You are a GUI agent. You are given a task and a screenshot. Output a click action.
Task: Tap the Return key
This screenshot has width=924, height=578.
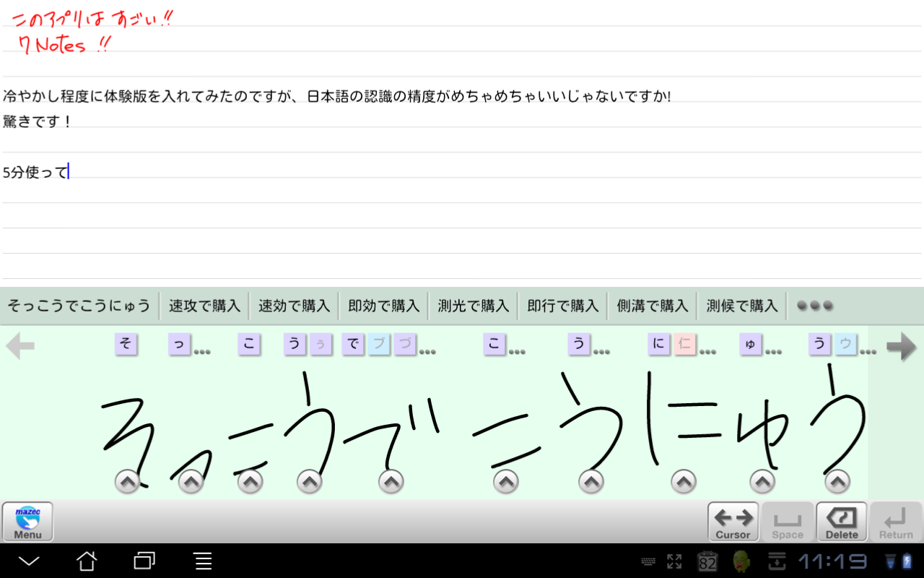(896, 522)
